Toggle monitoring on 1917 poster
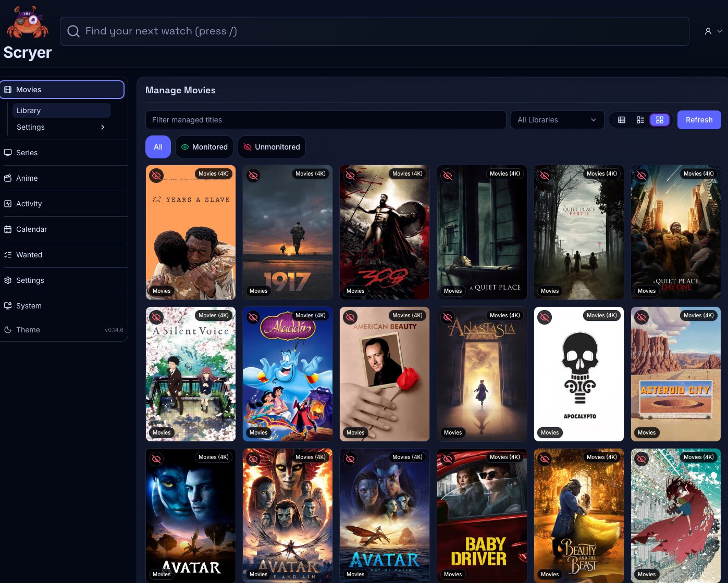The height and width of the screenshot is (583, 728). (253, 176)
